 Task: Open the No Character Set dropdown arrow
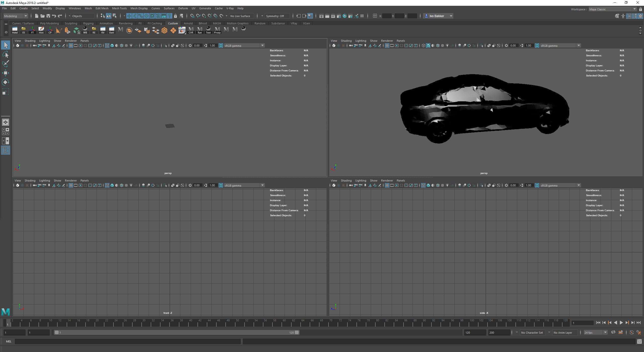coord(517,332)
